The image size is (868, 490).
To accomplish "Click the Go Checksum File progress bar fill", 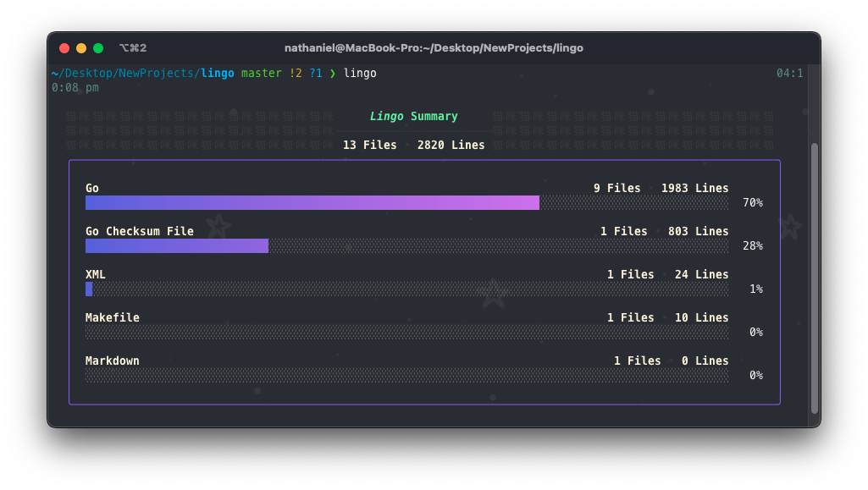I will coord(177,245).
